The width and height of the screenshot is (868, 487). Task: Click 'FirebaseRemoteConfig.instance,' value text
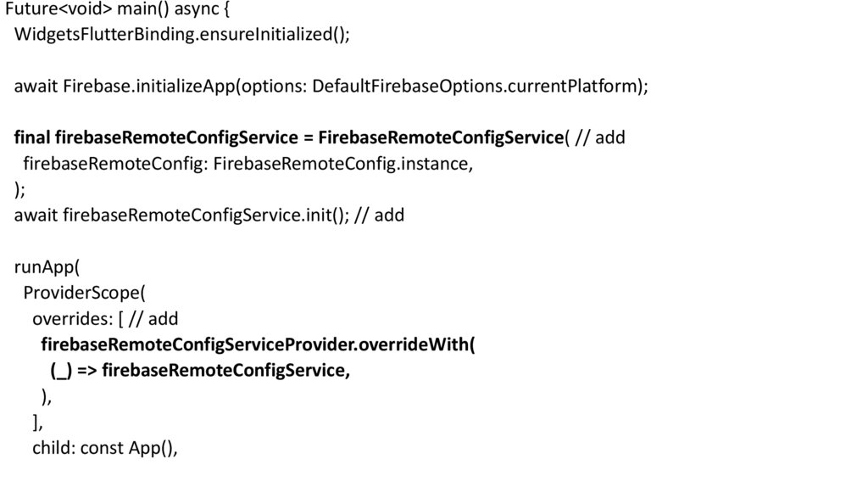pos(342,164)
